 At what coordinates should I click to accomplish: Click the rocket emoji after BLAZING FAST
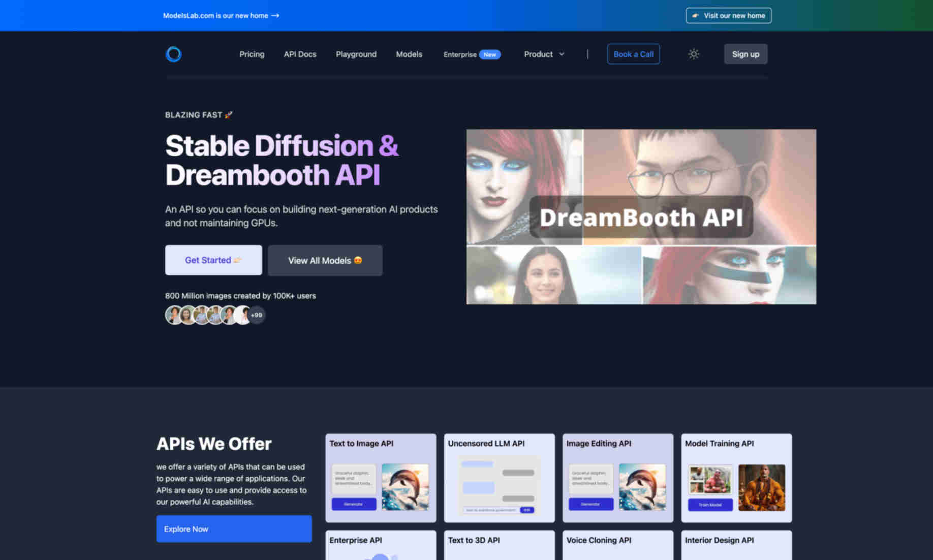click(229, 115)
